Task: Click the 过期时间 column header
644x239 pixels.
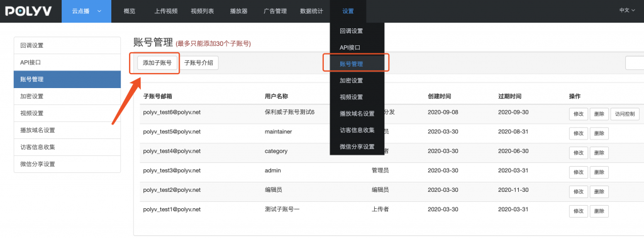Action: point(509,96)
